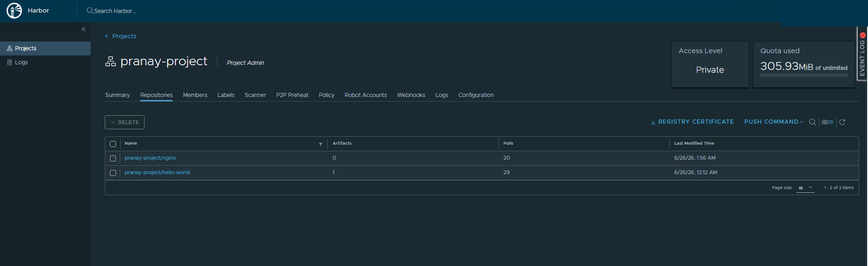Go to the Members tab
The height and width of the screenshot is (266, 868).
[195, 95]
